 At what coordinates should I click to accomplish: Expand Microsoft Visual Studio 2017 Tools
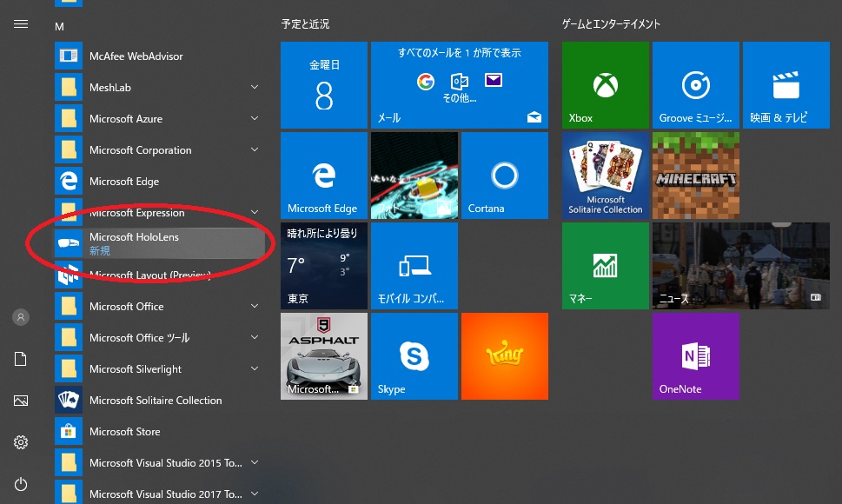(x=254, y=494)
